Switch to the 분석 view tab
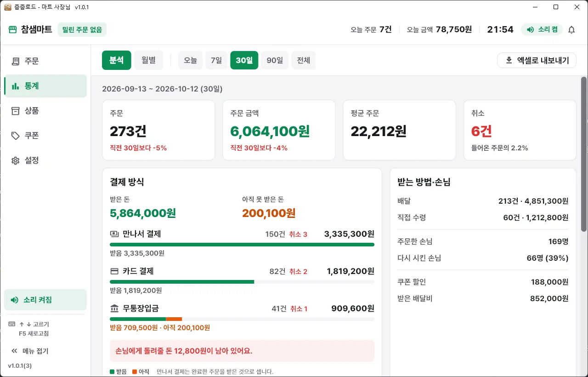The width and height of the screenshot is (588, 377). [117, 60]
